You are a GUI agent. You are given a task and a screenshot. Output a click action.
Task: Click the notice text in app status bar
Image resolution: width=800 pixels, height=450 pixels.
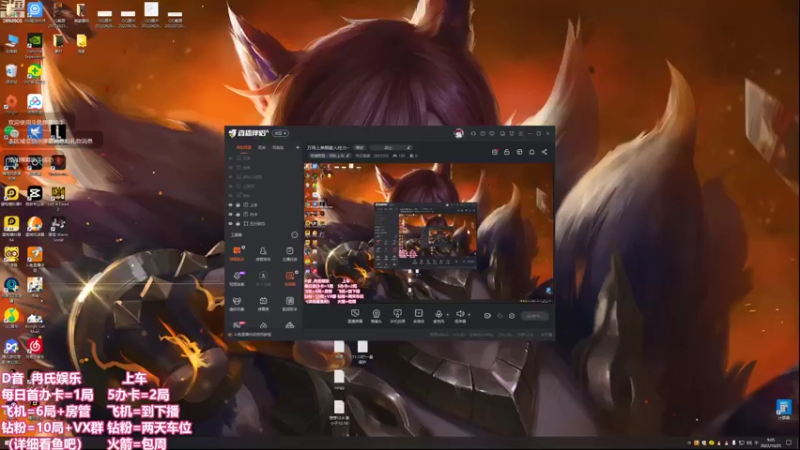(253, 335)
